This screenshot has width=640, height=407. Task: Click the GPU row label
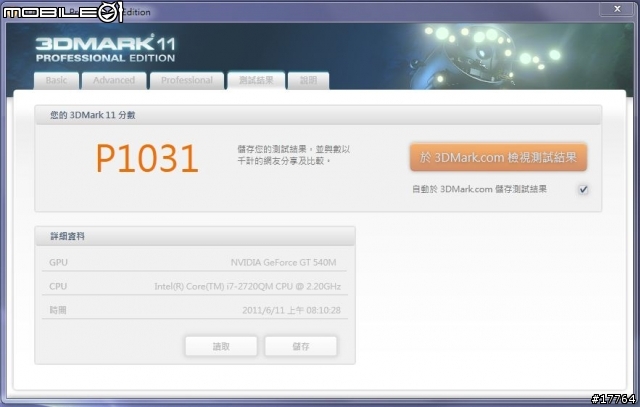[58, 262]
